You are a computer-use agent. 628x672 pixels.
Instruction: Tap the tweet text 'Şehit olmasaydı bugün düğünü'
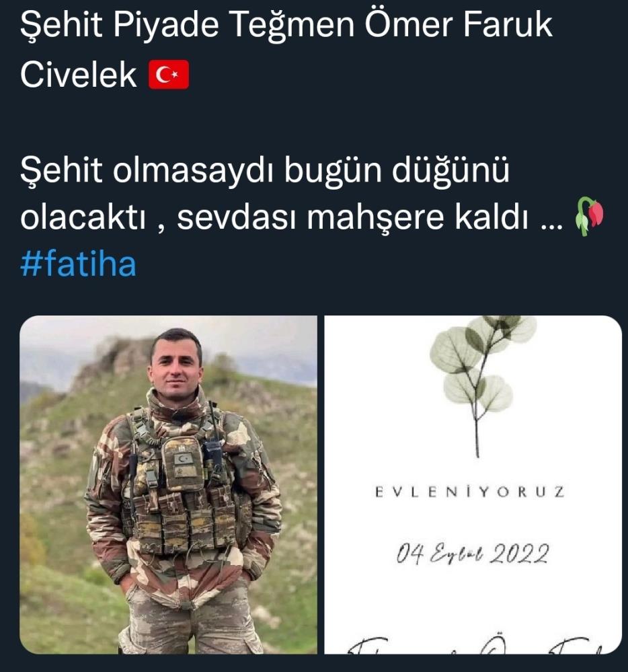click(265, 170)
